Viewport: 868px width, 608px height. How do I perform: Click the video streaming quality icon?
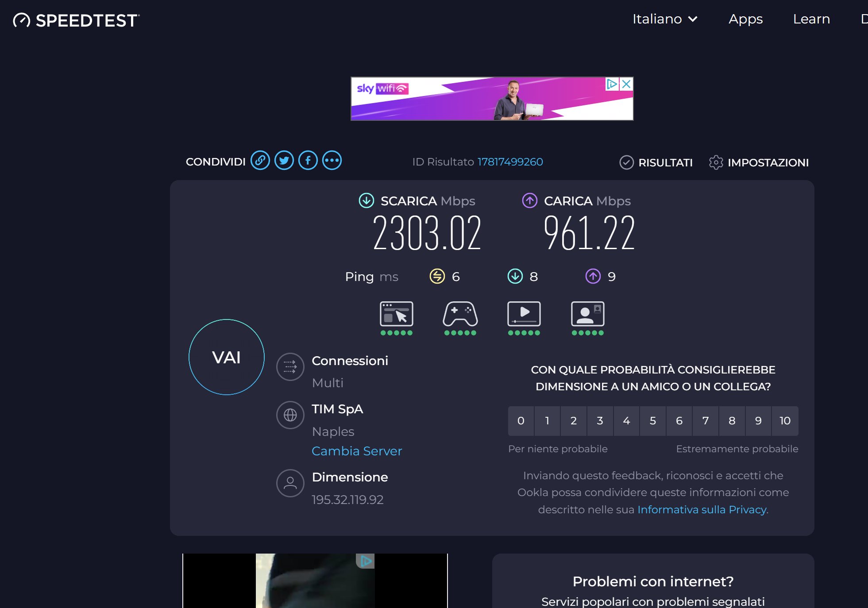tap(524, 315)
